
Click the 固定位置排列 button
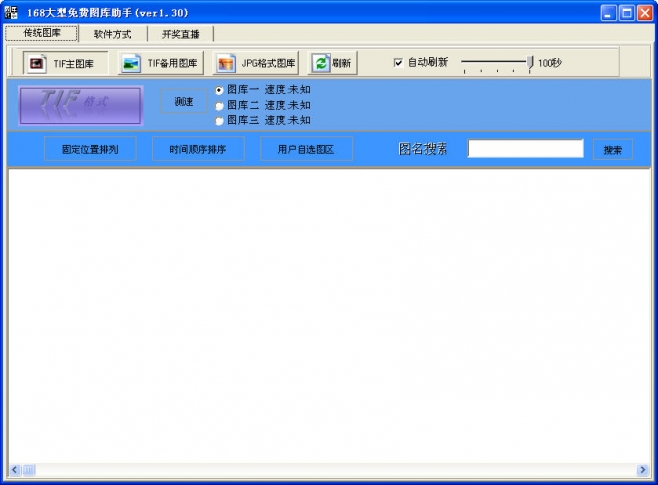(x=90, y=150)
